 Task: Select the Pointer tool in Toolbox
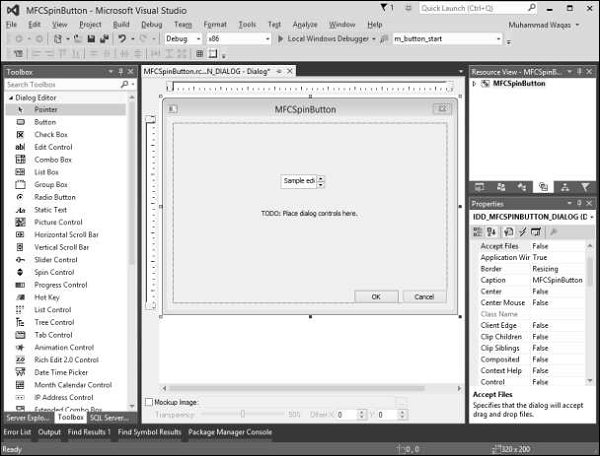[x=66, y=109]
